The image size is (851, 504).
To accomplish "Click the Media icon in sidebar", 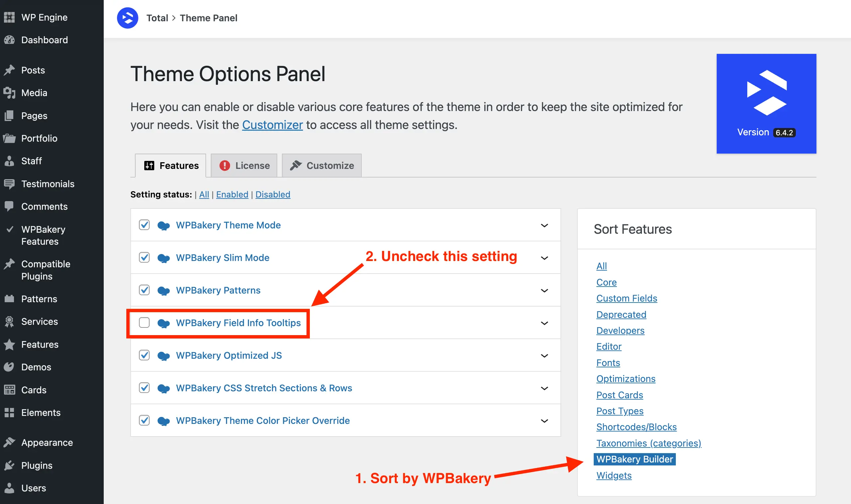I will (x=10, y=93).
